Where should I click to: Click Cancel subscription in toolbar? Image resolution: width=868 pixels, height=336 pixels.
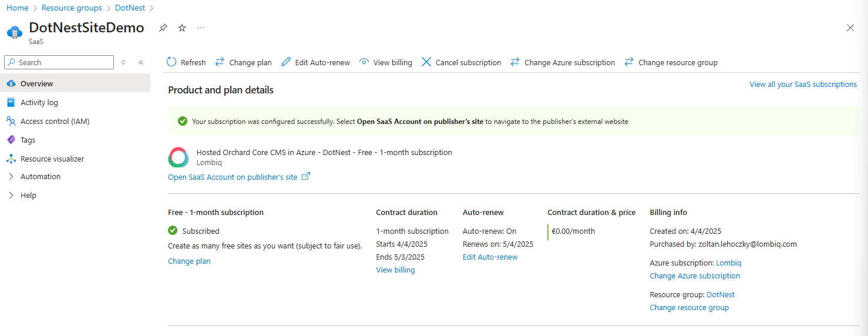tap(462, 62)
